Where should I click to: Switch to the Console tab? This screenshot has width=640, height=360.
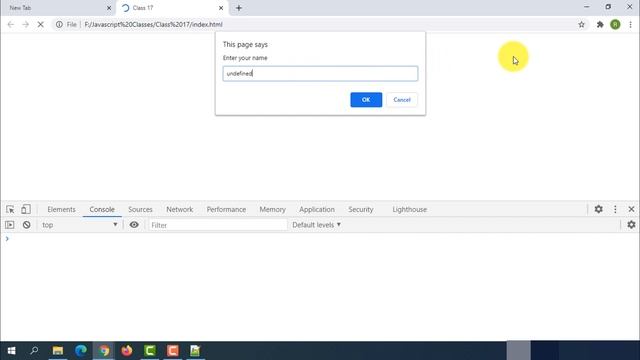pos(102,209)
